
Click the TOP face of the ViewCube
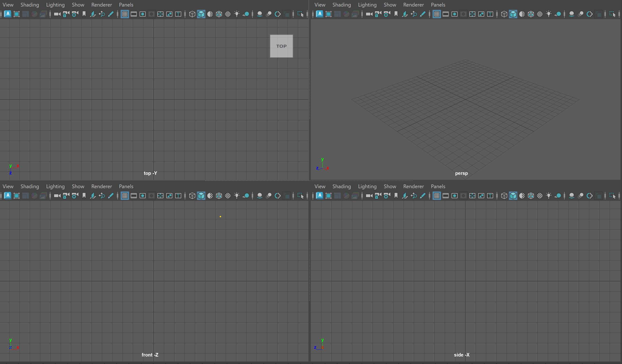(x=281, y=46)
